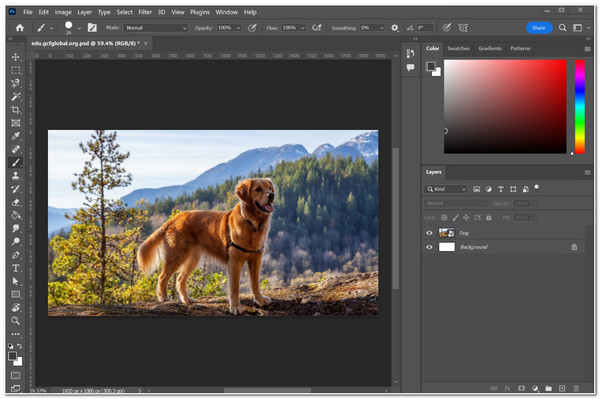Select the Rectangular Marquee tool
This screenshot has height=399, width=600.
tap(16, 70)
